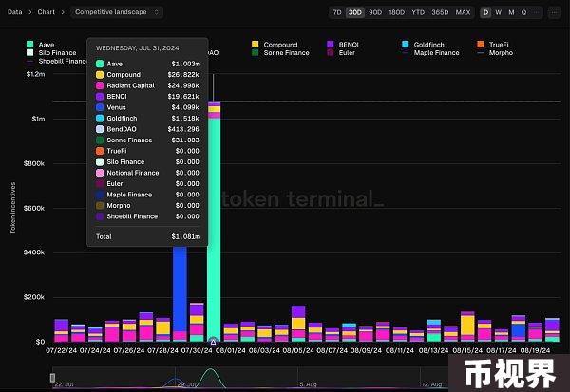Select the 365D time range

coord(440,12)
